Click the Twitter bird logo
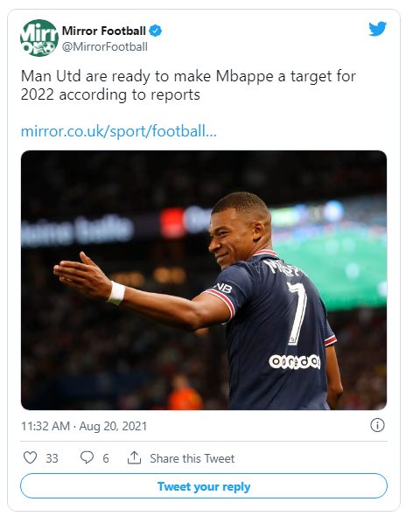The height and width of the screenshot is (523, 420). coord(378,29)
